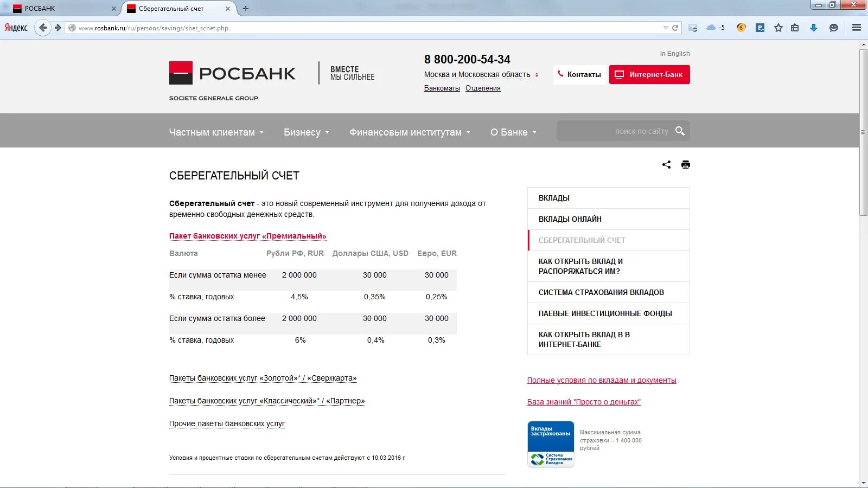The image size is (868, 488).
Task: Open the orange badge icon with 6
Action: point(741,28)
